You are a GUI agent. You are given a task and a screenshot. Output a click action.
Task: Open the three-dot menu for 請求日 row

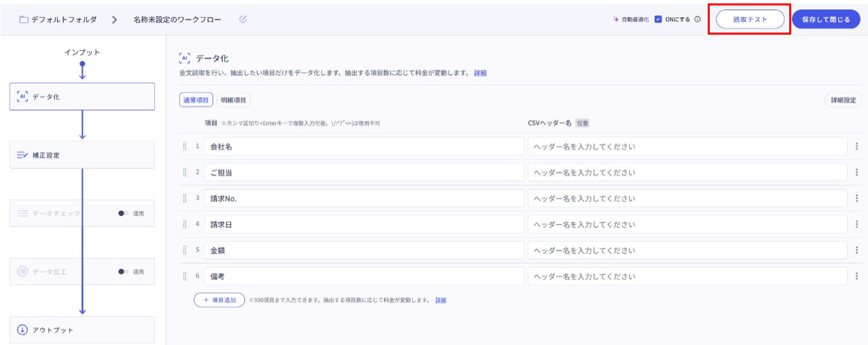click(x=856, y=224)
